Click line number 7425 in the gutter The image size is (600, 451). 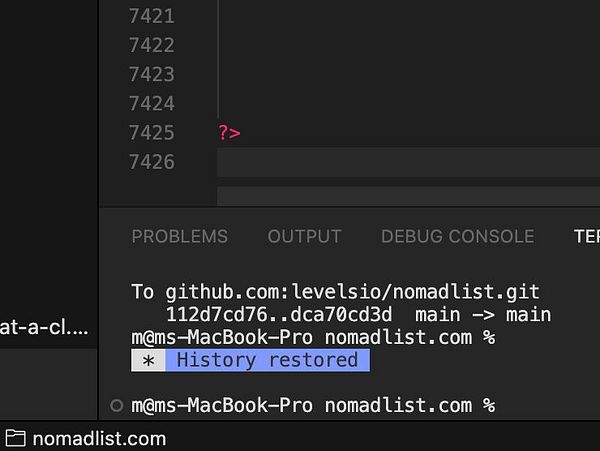pyautogui.click(x=152, y=133)
